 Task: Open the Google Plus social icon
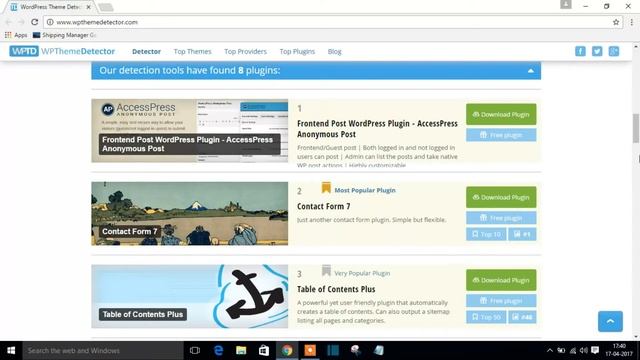[x=613, y=51]
